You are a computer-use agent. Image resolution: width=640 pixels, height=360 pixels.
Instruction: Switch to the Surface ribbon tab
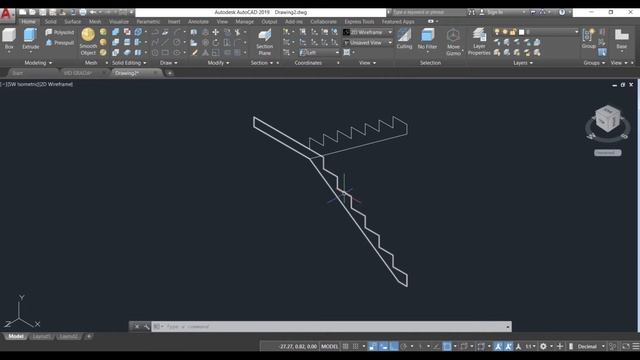point(73,22)
